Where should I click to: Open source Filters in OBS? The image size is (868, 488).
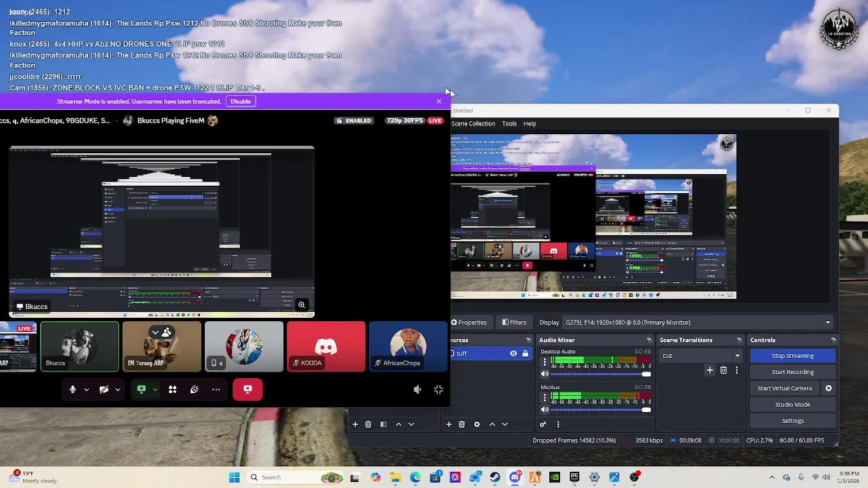514,323
